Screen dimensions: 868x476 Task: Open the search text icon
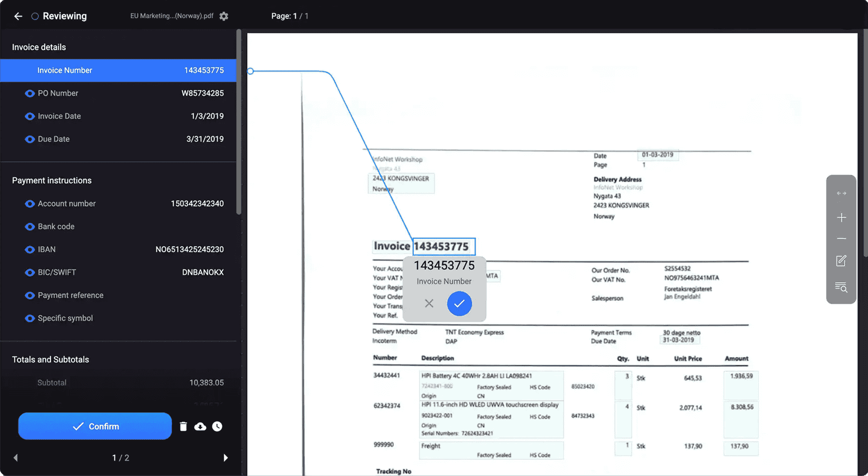pos(841,287)
